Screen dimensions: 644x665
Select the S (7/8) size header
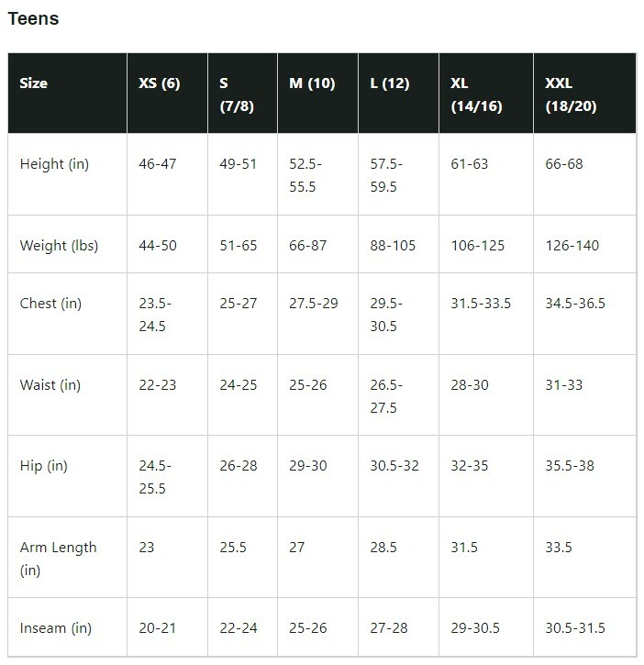[x=237, y=94]
